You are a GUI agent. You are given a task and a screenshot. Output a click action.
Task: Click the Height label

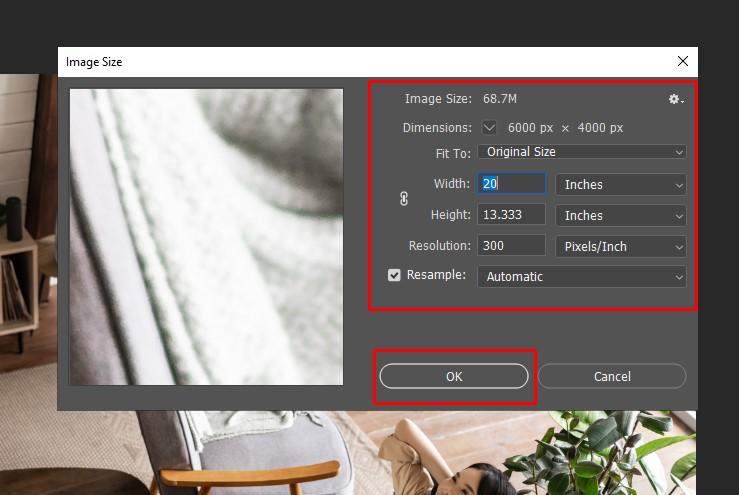451,214
